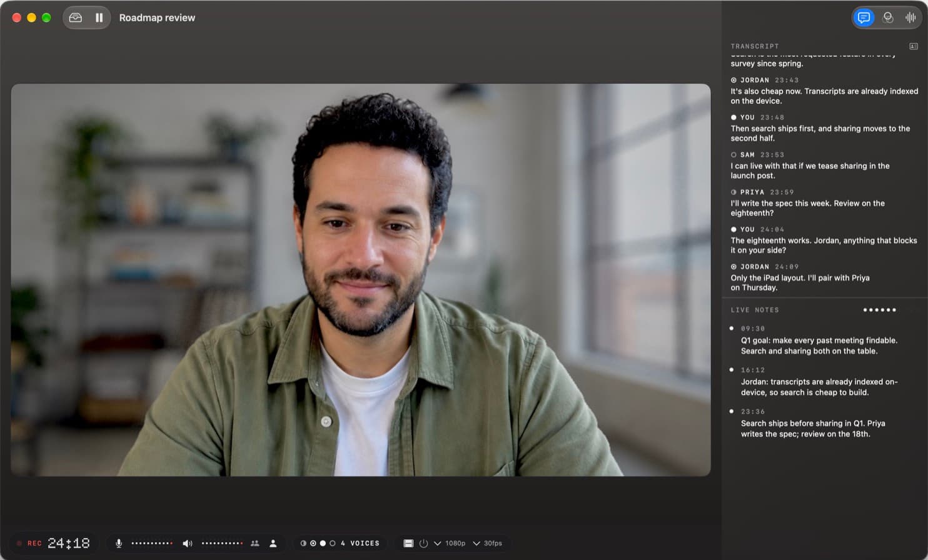Click the six-dot handle beside LIVE NOTES
928x560 pixels.
point(880,310)
